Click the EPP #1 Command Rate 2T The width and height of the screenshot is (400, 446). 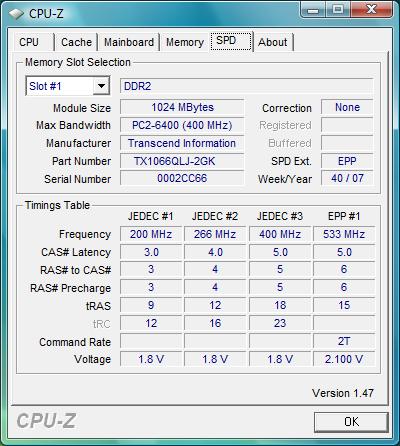pos(344,341)
